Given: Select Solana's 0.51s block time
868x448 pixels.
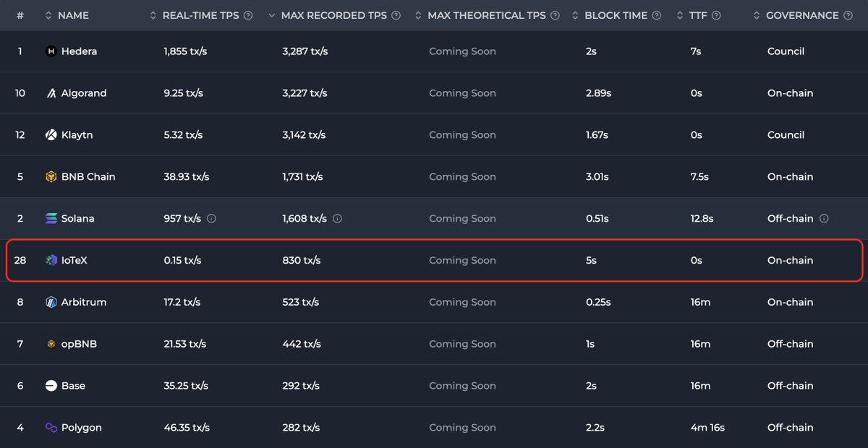Looking at the screenshot, I should tap(597, 219).
